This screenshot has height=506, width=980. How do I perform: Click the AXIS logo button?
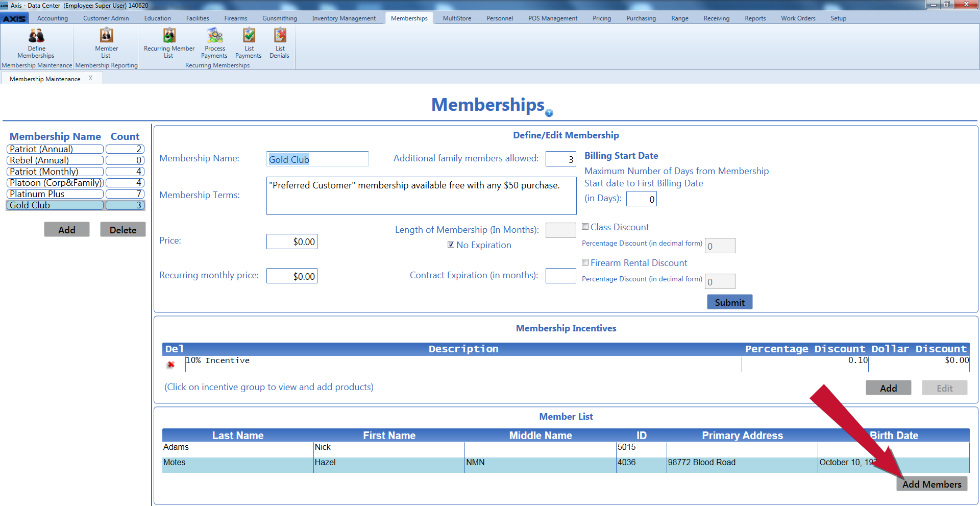pyautogui.click(x=14, y=18)
